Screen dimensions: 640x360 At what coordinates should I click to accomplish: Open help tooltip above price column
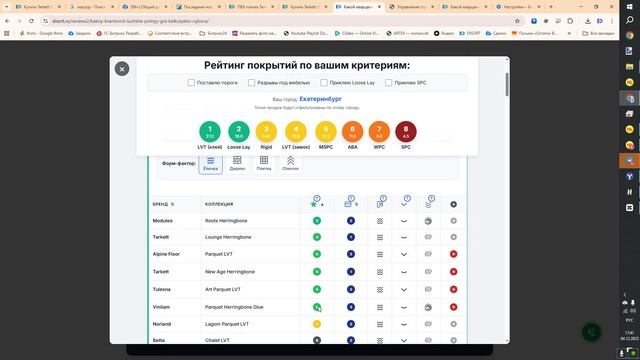coord(351,198)
